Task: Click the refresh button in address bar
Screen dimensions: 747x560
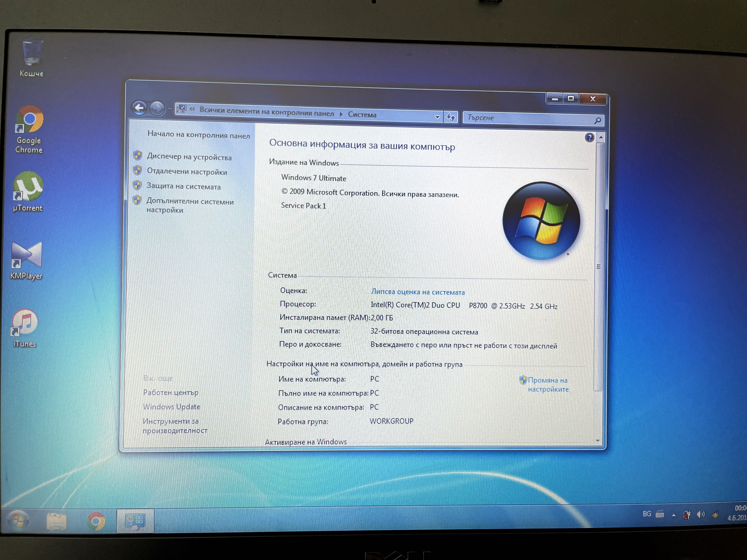Action: 451,117
